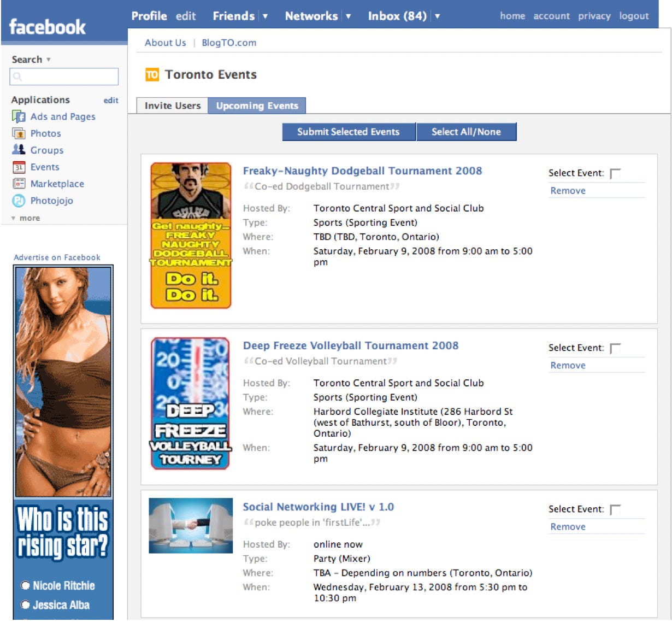
Task: Click the Photos application icon
Action: 19,133
